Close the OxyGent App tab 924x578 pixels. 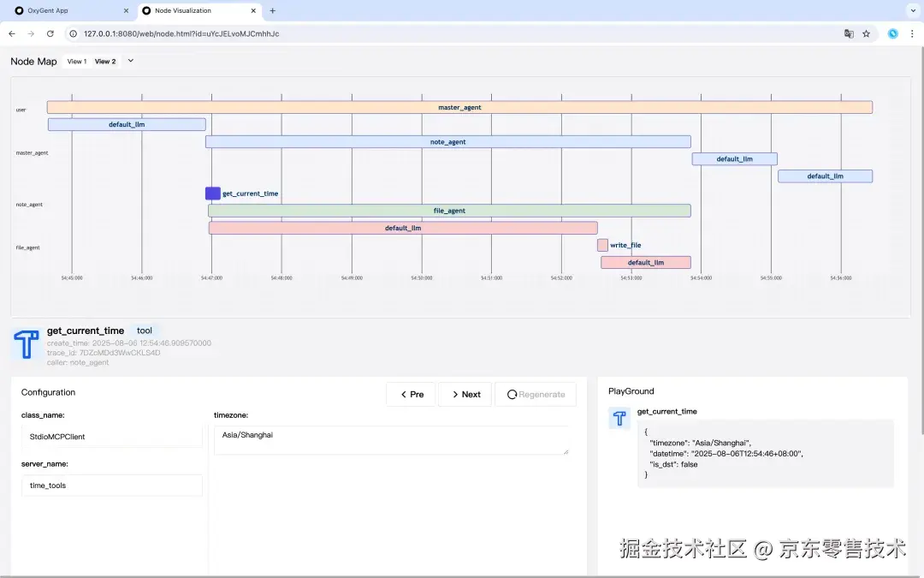[x=126, y=10]
